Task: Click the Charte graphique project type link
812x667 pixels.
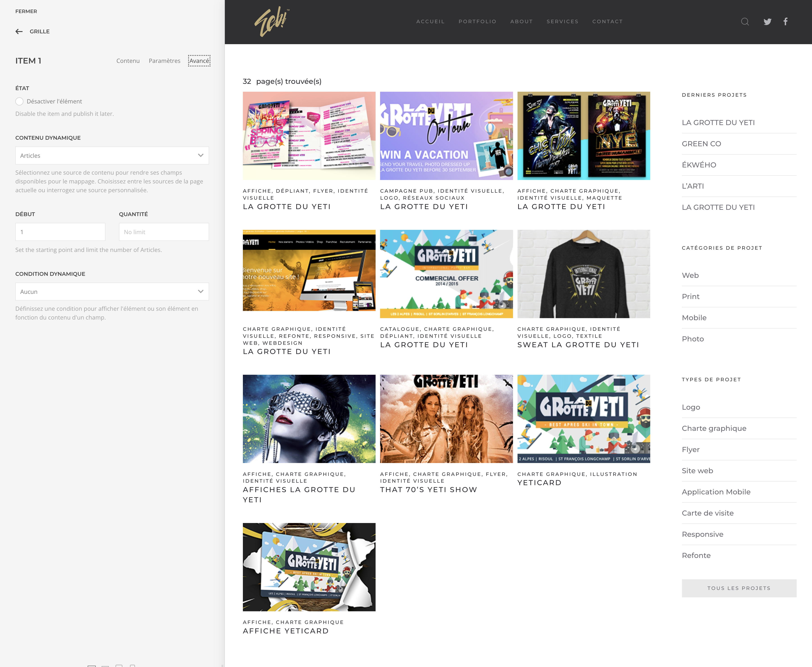Action: click(714, 428)
